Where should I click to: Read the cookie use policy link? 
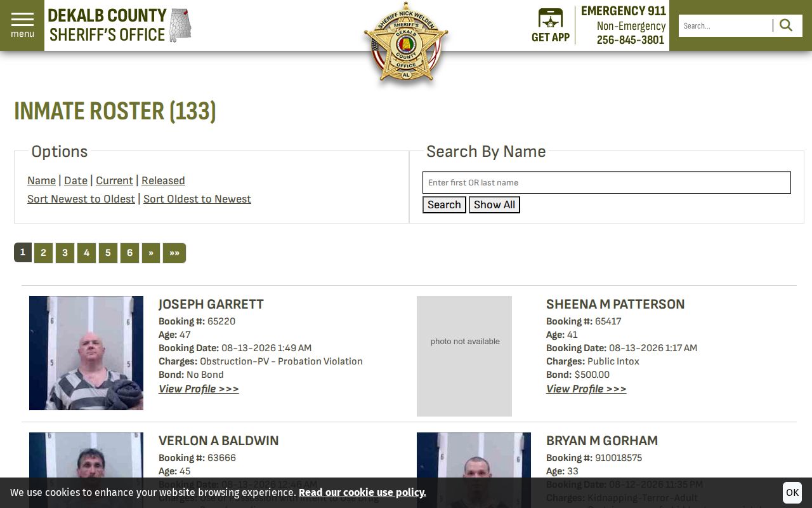tap(362, 493)
